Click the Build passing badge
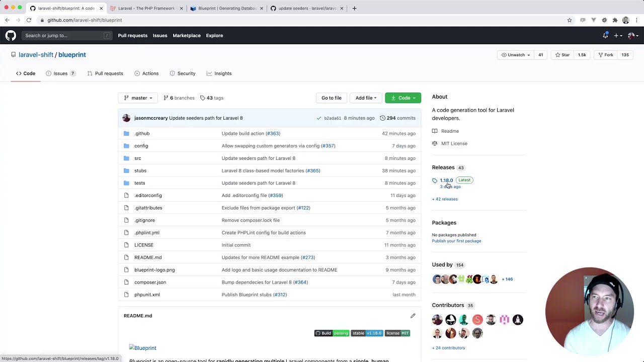Screen dimensions: 644x362 coord(332,333)
